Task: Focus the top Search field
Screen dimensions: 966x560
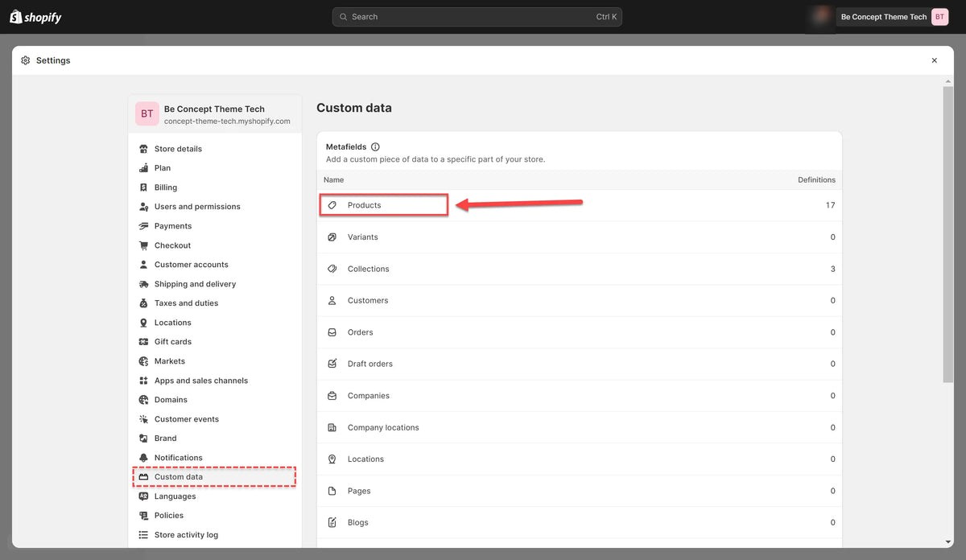Action: pyautogui.click(x=477, y=17)
